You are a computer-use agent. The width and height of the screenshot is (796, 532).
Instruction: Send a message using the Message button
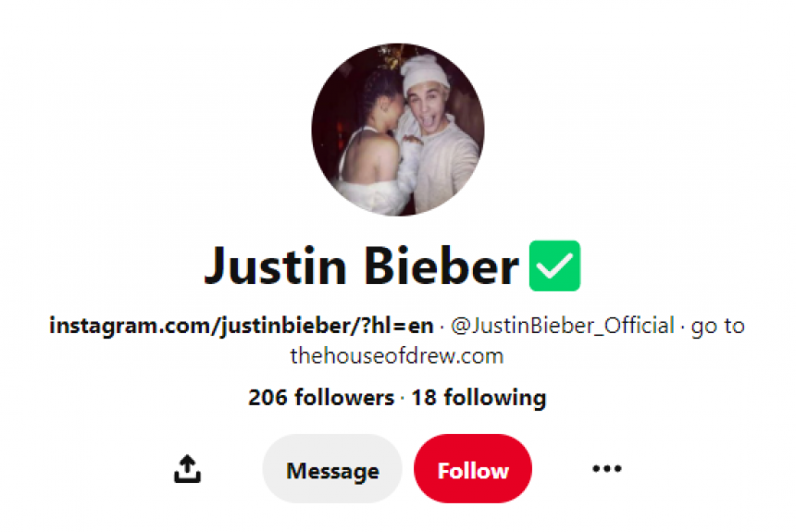[x=332, y=468]
